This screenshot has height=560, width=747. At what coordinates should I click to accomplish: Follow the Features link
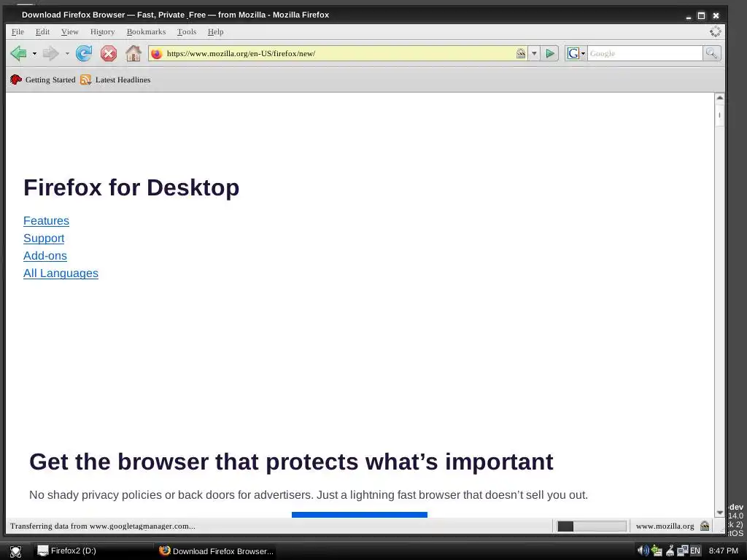pyautogui.click(x=46, y=221)
